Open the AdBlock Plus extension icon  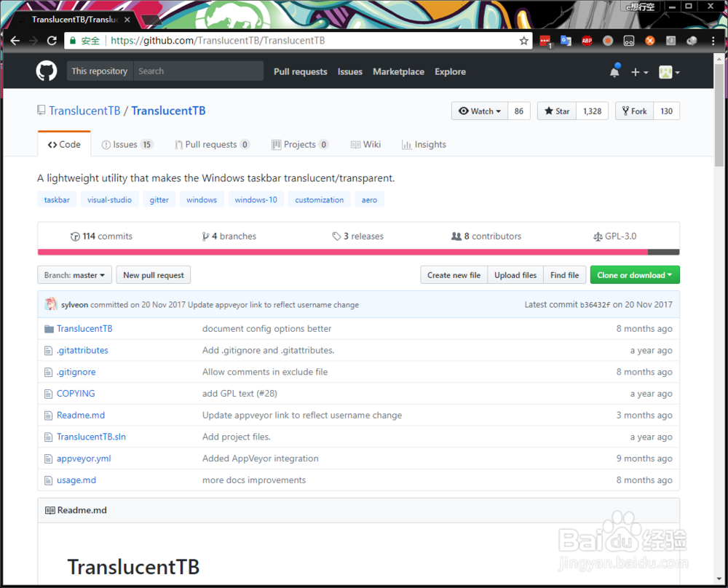coord(587,41)
